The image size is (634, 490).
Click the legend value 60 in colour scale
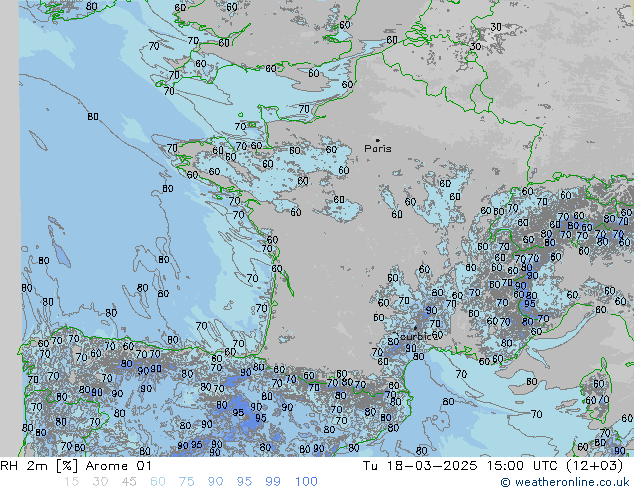tap(158, 482)
